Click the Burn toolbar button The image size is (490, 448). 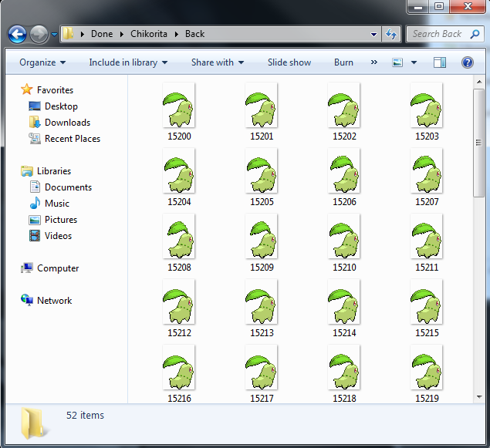click(x=343, y=62)
